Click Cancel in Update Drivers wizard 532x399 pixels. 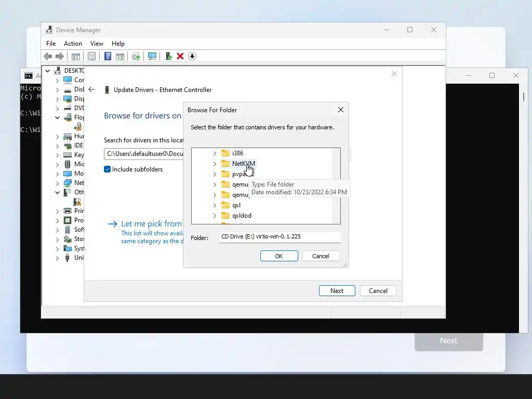[378, 291]
